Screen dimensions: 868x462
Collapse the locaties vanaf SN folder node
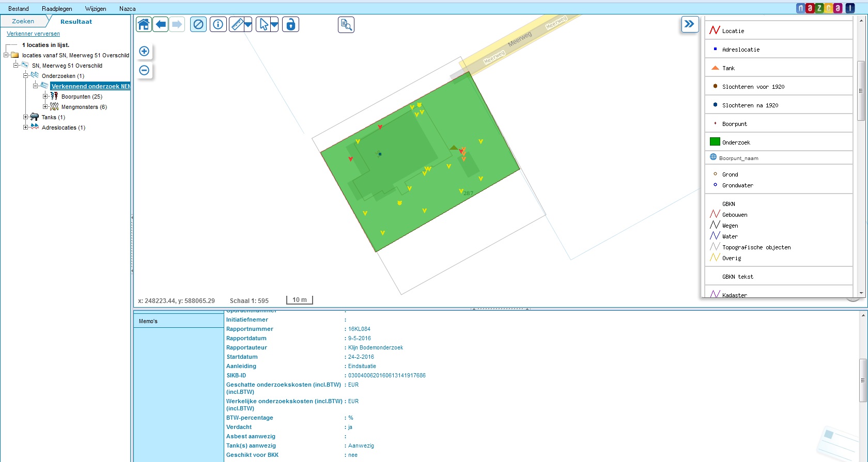[x=6, y=55]
